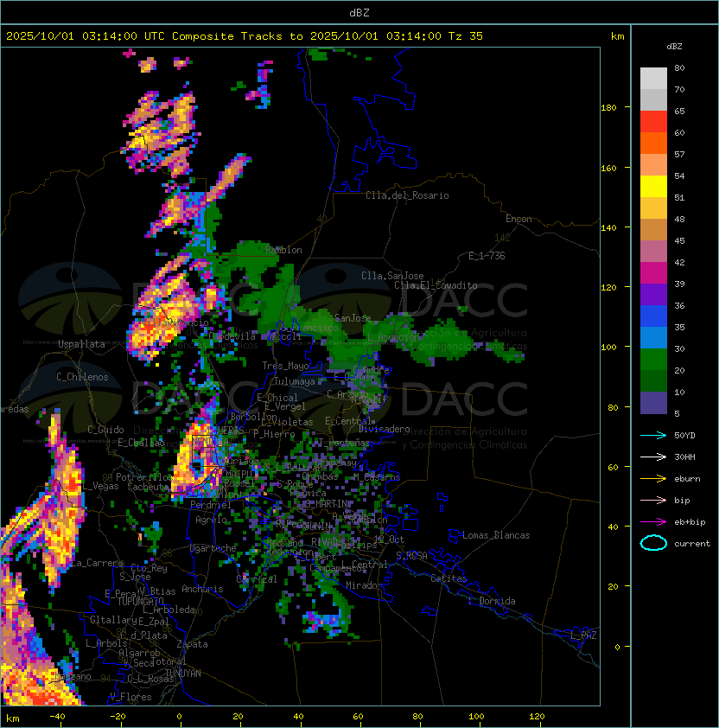Choose the light blue 35 dBZ legend swatch
The image size is (719, 728).
click(x=653, y=337)
